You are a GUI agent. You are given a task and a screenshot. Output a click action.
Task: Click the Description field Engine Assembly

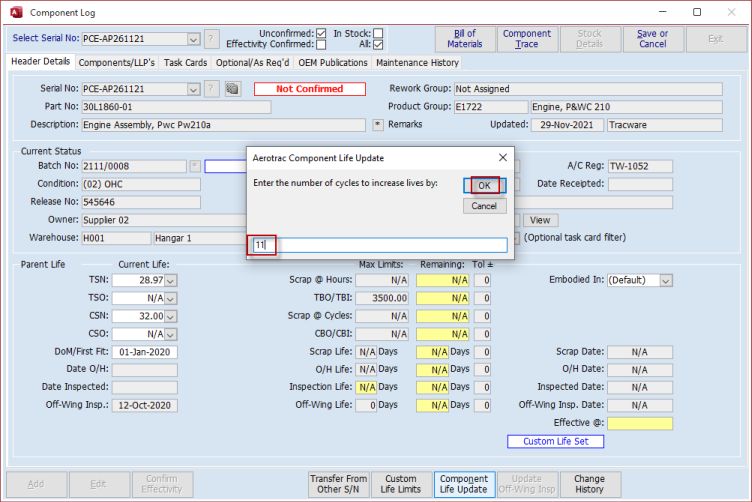coord(223,125)
